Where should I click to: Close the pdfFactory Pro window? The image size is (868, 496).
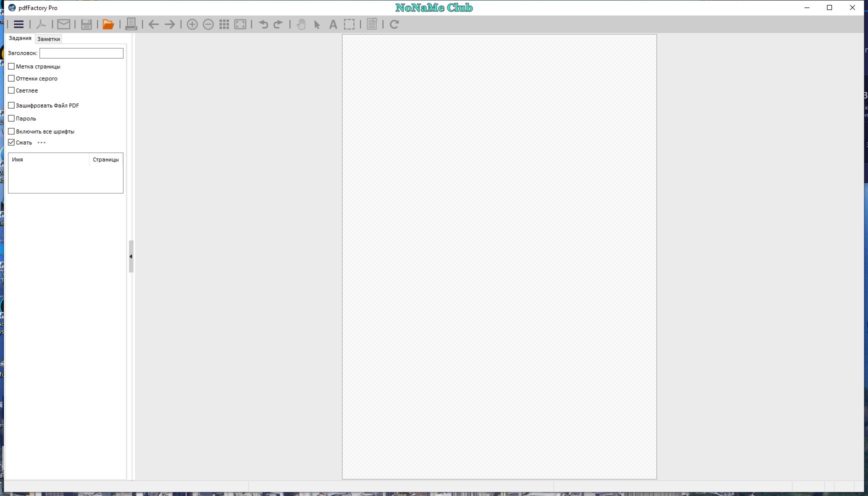pos(852,7)
